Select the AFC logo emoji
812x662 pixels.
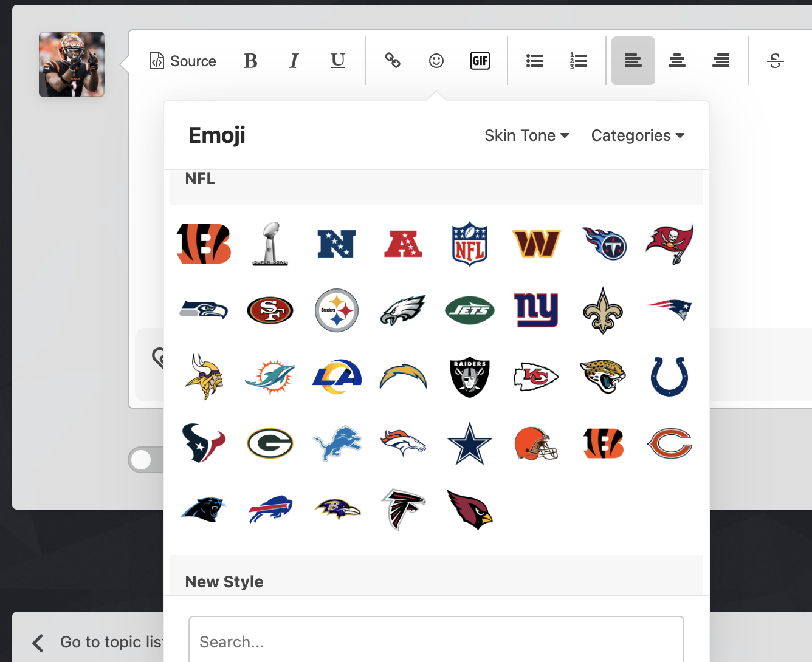coord(403,244)
